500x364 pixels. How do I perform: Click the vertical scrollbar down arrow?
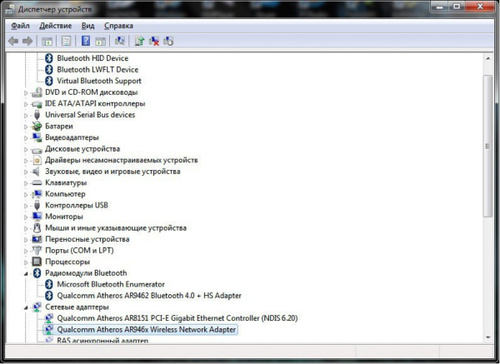tap(488, 338)
